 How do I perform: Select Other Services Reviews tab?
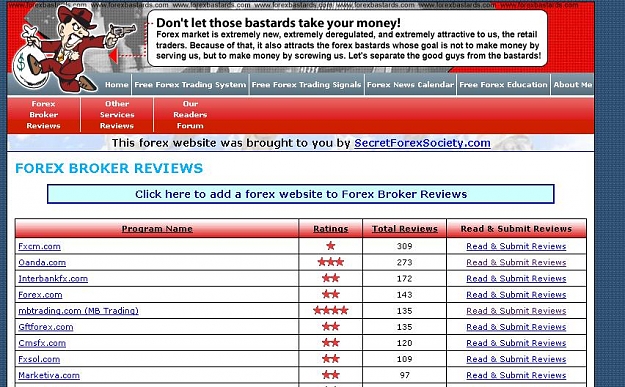click(117, 115)
